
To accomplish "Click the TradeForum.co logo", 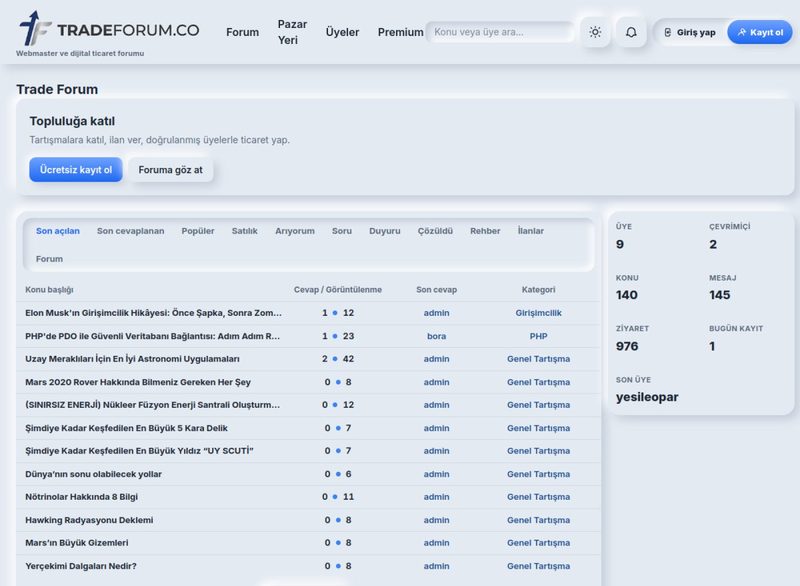I will pyautogui.click(x=109, y=29).
